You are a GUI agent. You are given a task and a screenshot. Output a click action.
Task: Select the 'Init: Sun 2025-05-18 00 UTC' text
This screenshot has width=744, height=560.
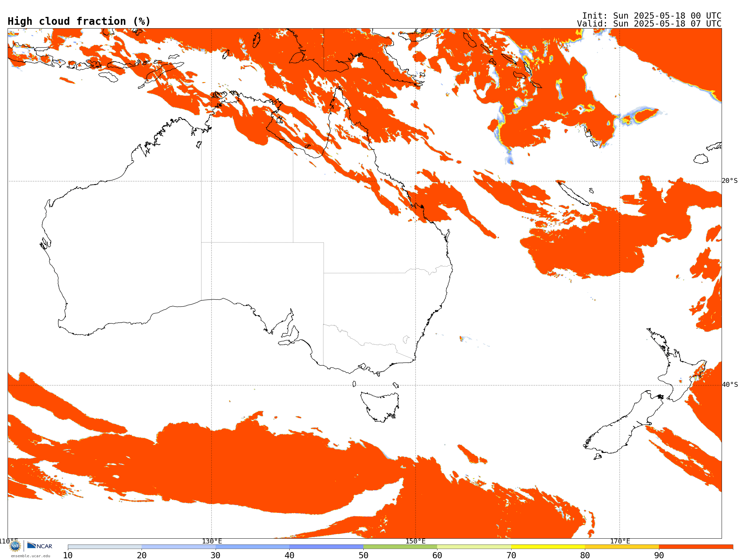tap(652, 16)
